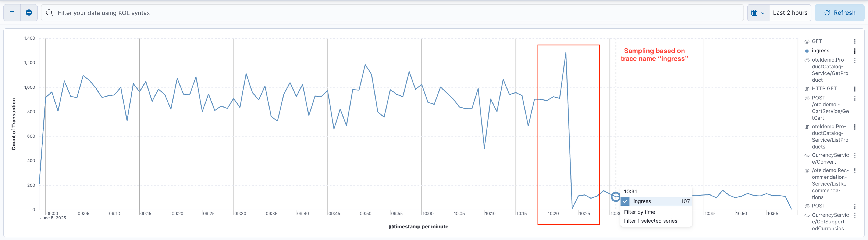868x240 pixels.
Task: Select Filter by time in popup
Action: point(639,212)
